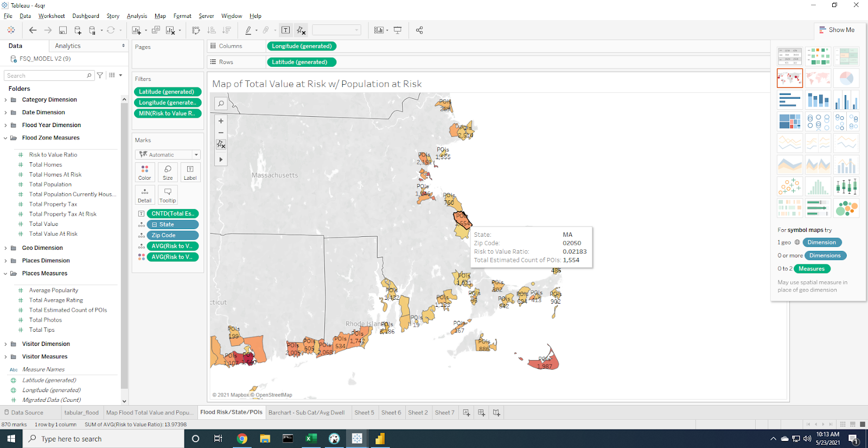Switch to the Analytics pane tab

click(68, 46)
